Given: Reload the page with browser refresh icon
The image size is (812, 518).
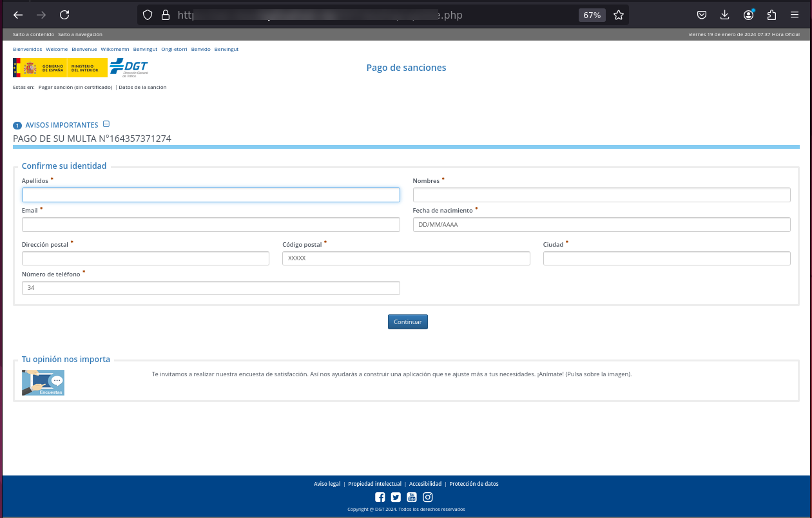Looking at the screenshot, I should pyautogui.click(x=64, y=15).
